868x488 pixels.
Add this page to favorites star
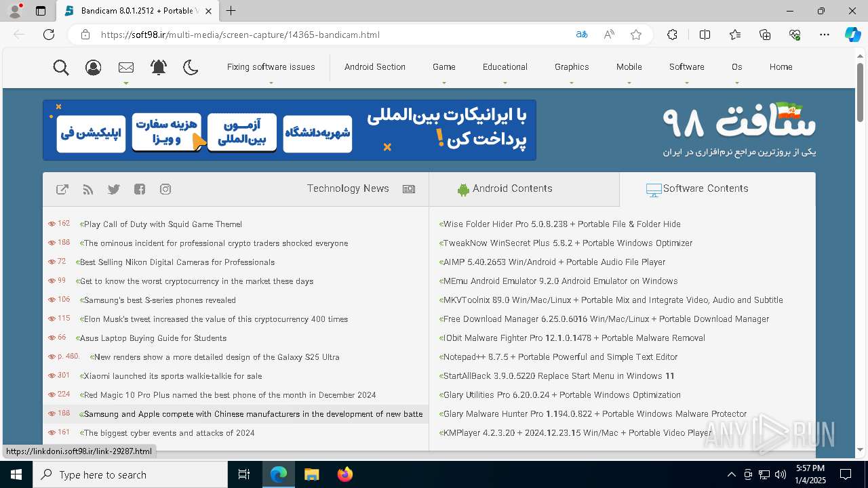pyautogui.click(x=636, y=35)
